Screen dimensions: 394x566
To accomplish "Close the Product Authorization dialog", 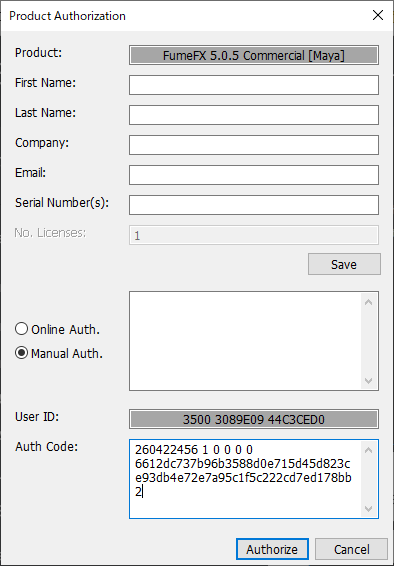I will click(x=378, y=15).
